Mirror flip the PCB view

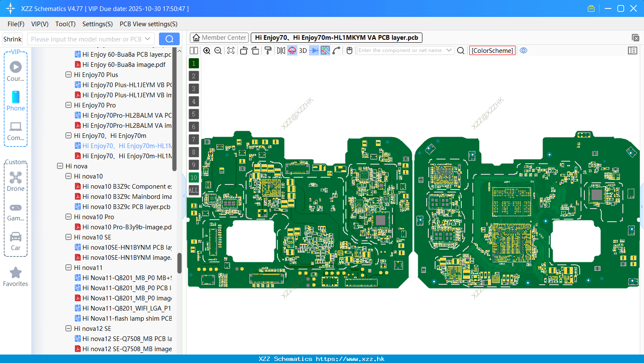pyautogui.click(x=281, y=51)
